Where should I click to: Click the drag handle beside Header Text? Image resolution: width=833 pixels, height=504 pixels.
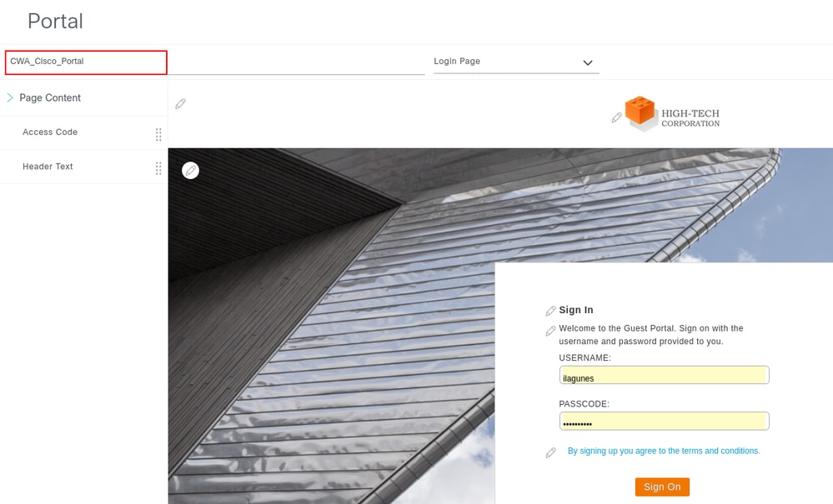pyautogui.click(x=158, y=169)
